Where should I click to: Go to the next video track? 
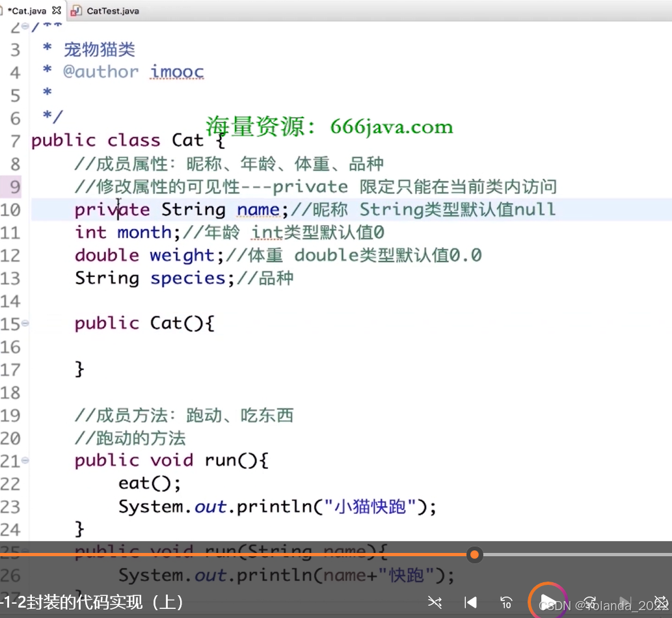(x=625, y=602)
